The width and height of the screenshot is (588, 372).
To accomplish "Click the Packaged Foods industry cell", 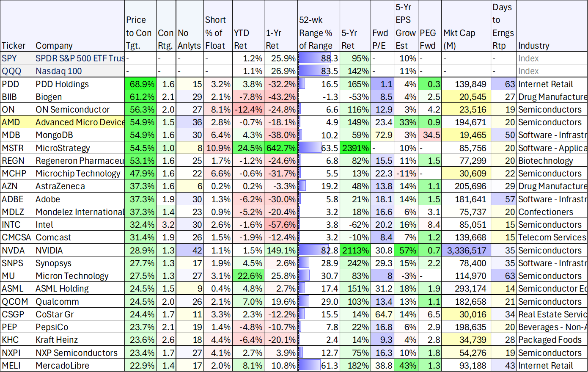I will coord(552,340).
